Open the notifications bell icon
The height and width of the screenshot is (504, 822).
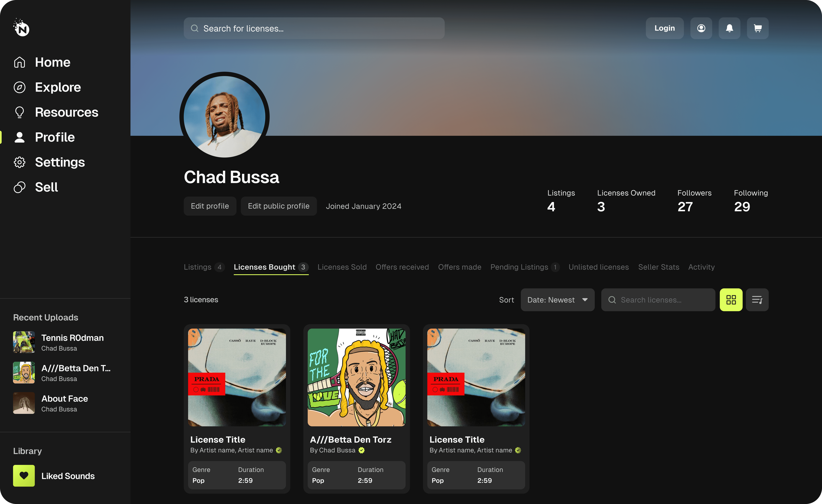729,28
